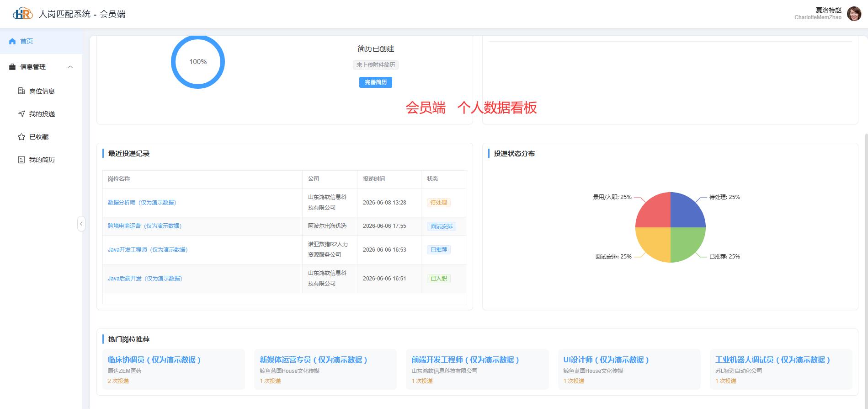Open 数据分析师 job link

click(142, 203)
